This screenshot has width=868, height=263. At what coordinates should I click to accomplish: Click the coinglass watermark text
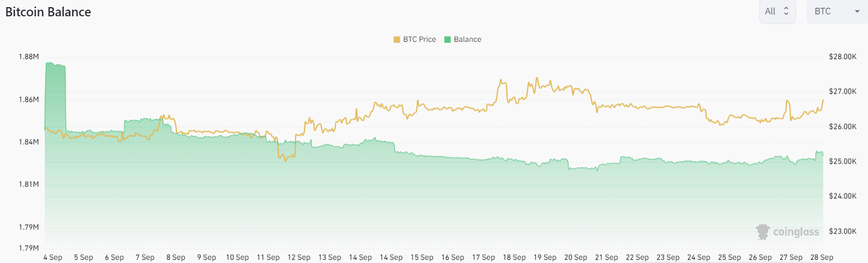796,232
